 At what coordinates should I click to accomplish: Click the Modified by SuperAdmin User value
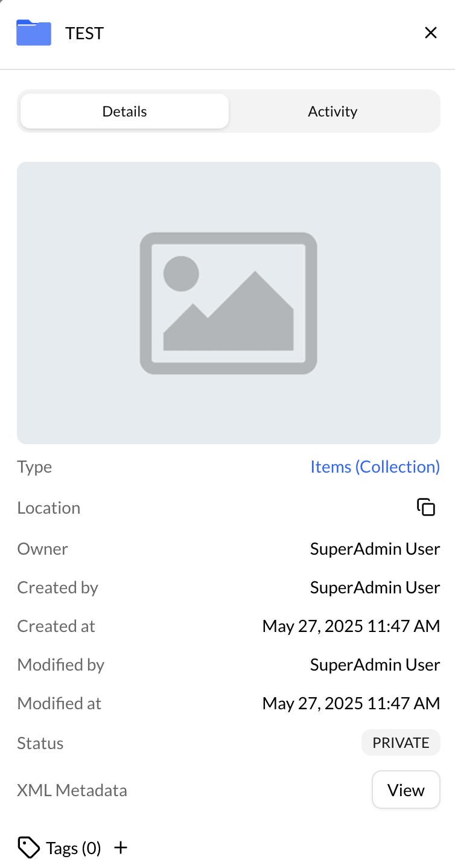coord(375,665)
